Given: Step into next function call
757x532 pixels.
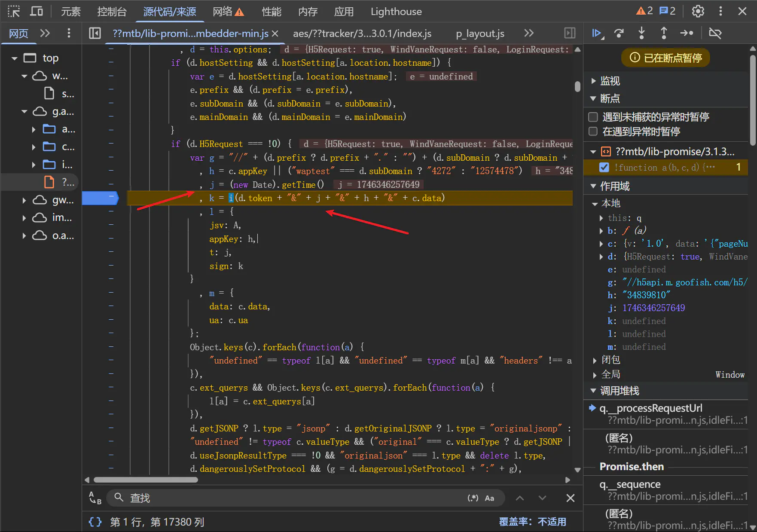Looking at the screenshot, I should [641, 33].
